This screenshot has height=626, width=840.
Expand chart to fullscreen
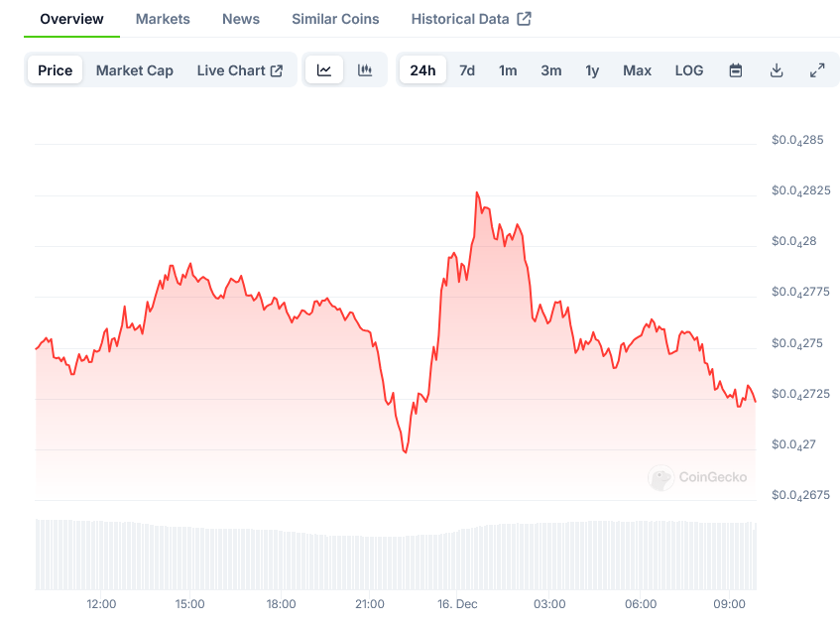tap(817, 70)
